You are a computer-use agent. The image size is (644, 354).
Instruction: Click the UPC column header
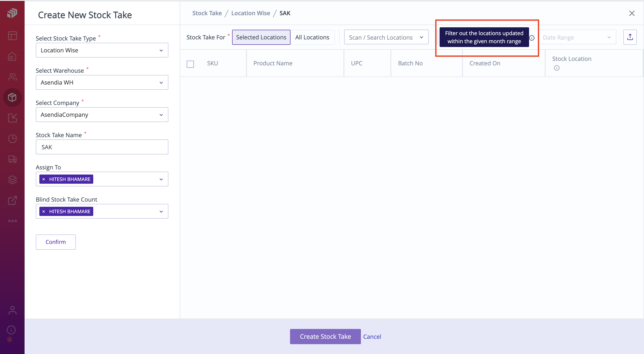point(356,63)
